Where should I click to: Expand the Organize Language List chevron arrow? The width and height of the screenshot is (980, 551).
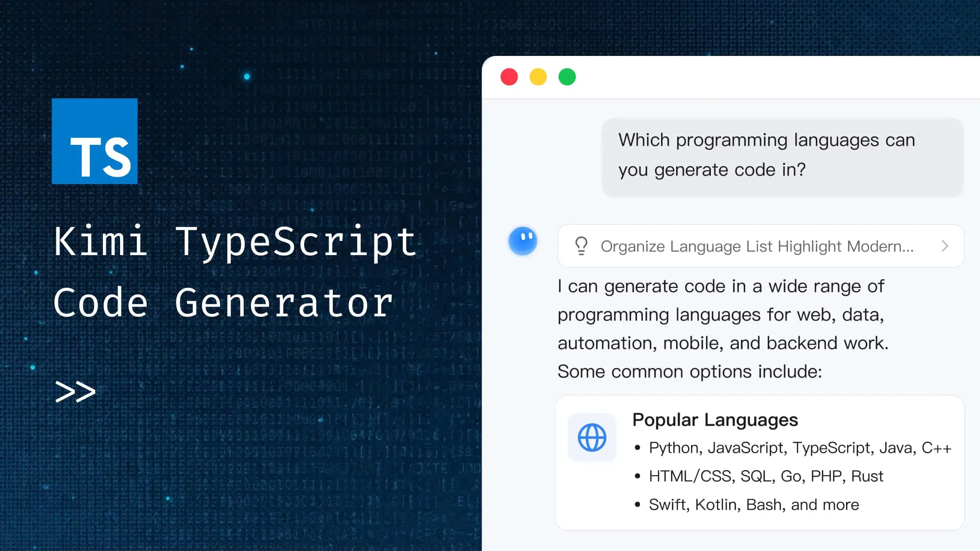(x=945, y=246)
